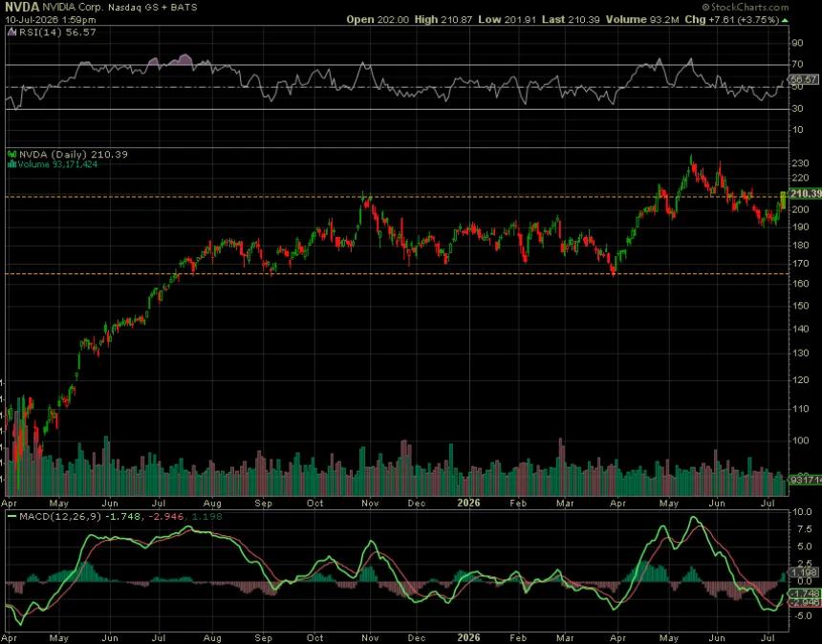Click the volume value tag on the right axis
822x644 pixels.
click(806, 480)
